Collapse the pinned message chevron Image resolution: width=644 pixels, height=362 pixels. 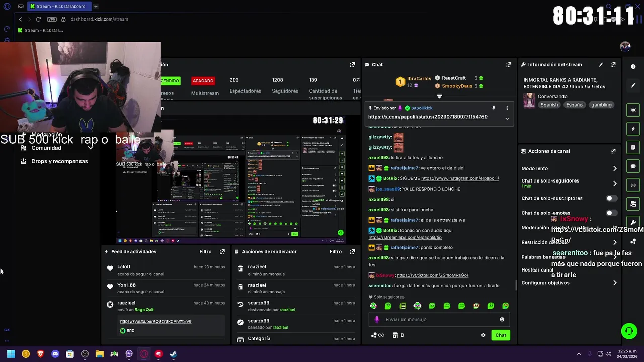tap(507, 119)
